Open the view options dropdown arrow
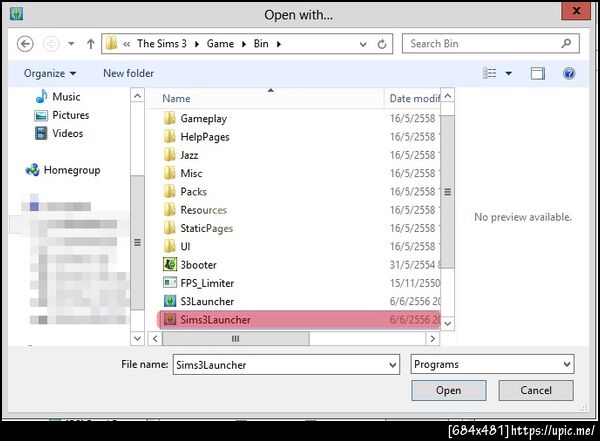Viewport: 600px width, 441px height. tap(509, 74)
